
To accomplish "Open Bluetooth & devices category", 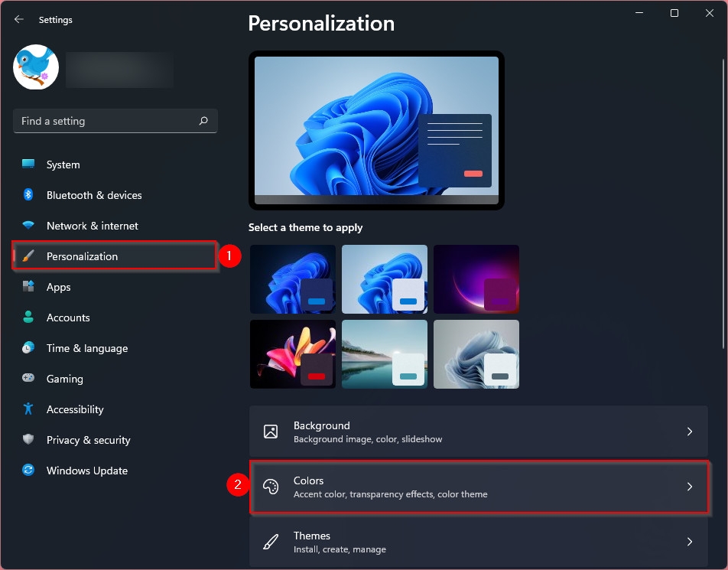I will point(115,195).
